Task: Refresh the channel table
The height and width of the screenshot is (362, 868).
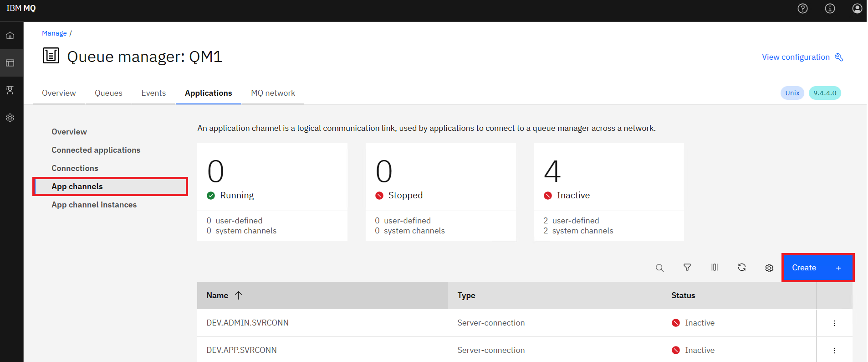Action: click(742, 268)
